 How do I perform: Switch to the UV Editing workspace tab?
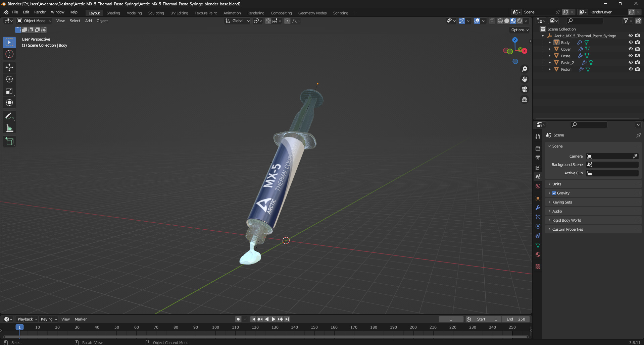click(179, 13)
